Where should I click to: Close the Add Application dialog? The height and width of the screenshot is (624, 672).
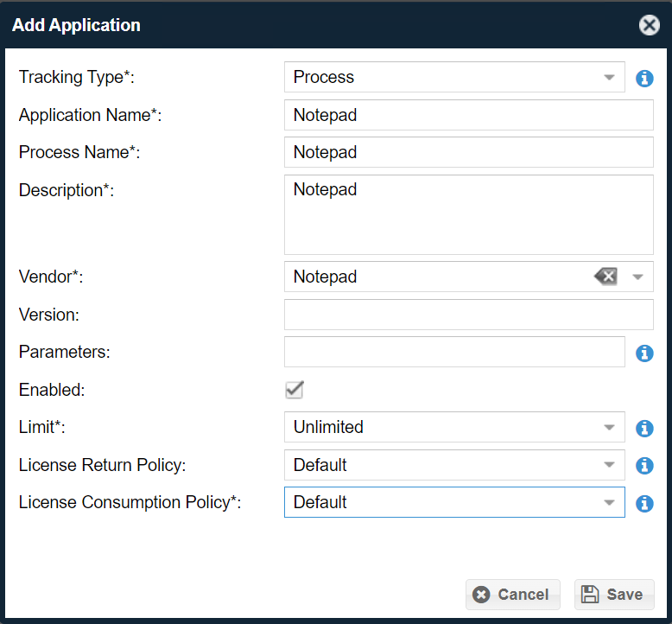point(649,25)
